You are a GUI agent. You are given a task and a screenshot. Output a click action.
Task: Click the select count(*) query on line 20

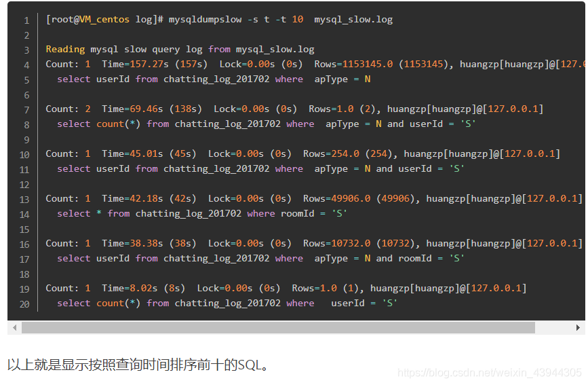pyautogui.click(x=227, y=303)
